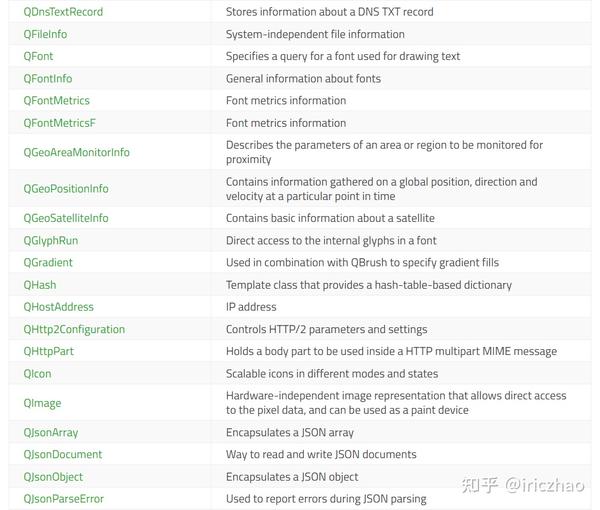Open the QDnsTextRecord class link
600x510 pixels.
[x=63, y=12]
